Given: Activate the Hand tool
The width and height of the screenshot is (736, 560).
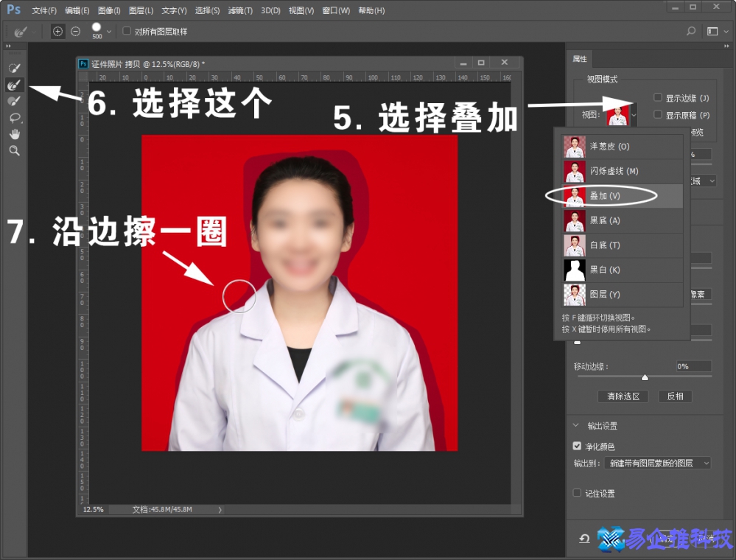Looking at the screenshot, I should (x=15, y=135).
